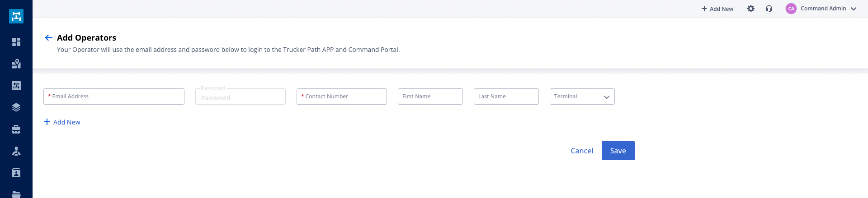
Task: Click the Add New operator row link
Action: point(62,122)
